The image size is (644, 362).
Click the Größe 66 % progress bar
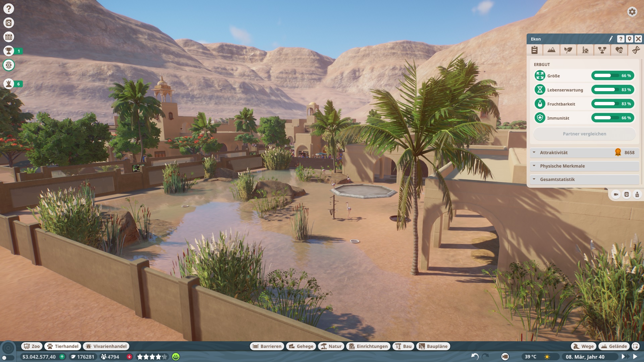click(x=612, y=76)
